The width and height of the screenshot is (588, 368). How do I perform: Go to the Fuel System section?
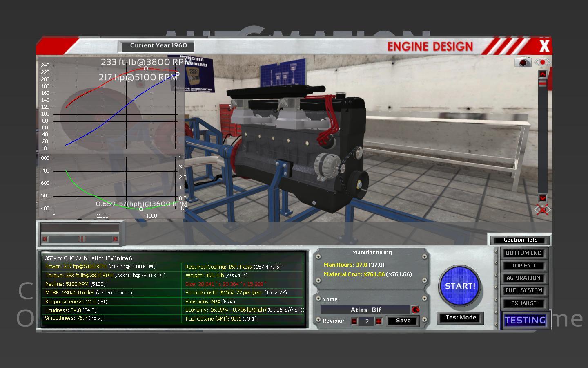pos(523,290)
